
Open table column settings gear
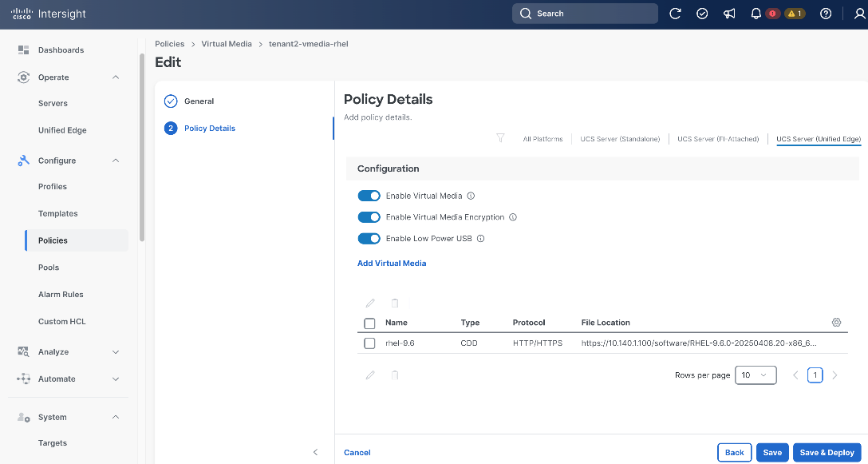click(836, 322)
